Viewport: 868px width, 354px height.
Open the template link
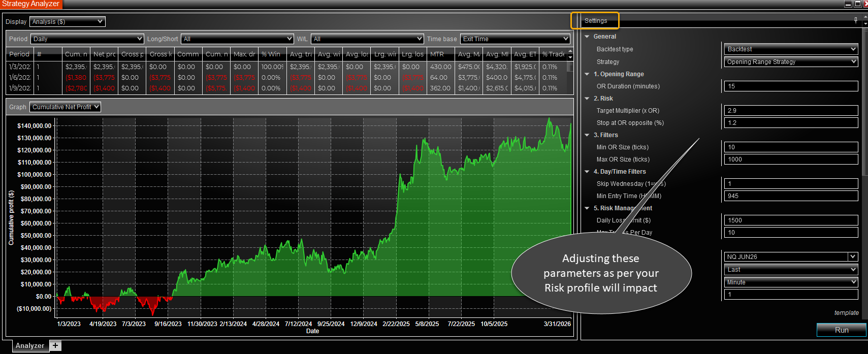pos(846,313)
